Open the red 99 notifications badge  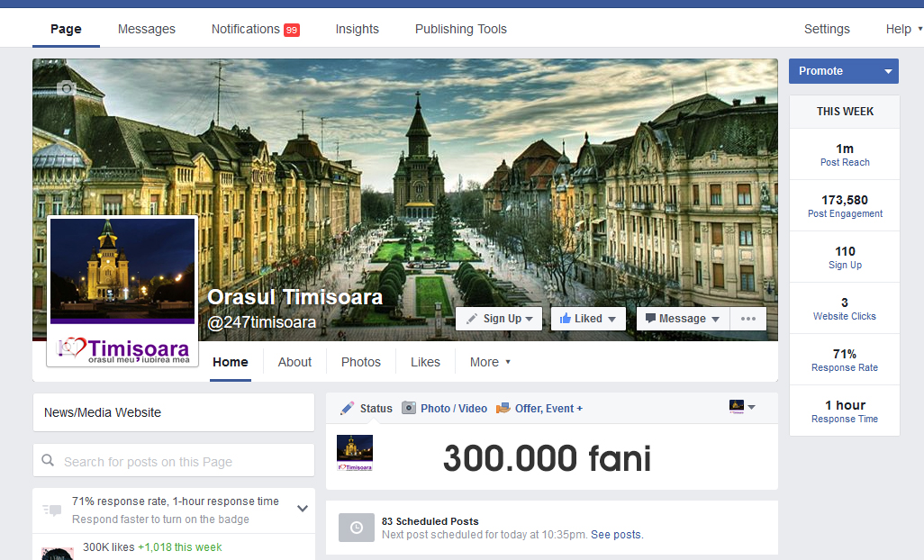(x=292, y=30)
